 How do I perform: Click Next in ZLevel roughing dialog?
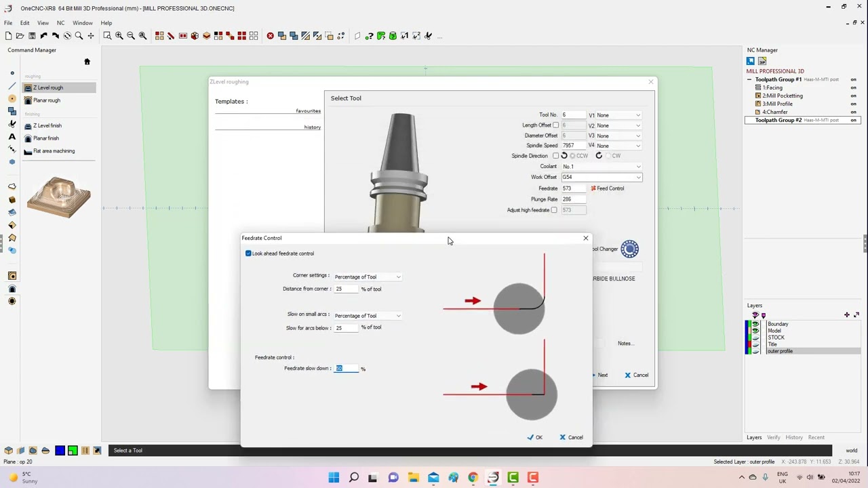(x=599, y=375)
